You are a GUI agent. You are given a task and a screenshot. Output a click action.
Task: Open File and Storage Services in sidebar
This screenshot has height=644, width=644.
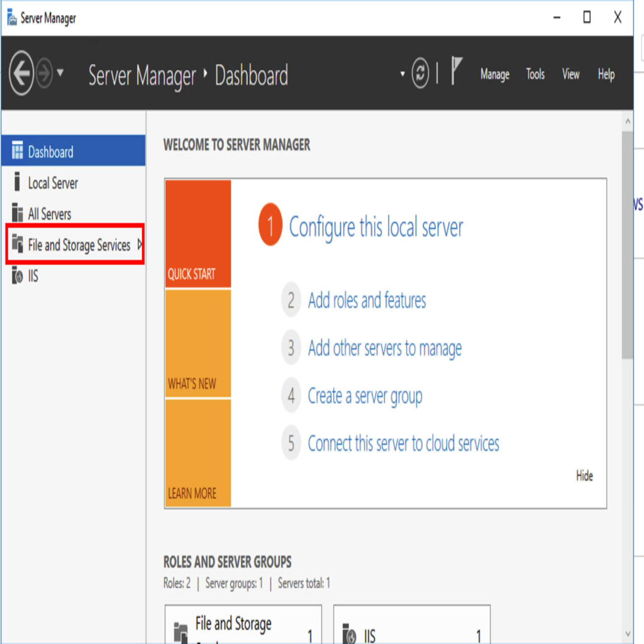point(75,245)
